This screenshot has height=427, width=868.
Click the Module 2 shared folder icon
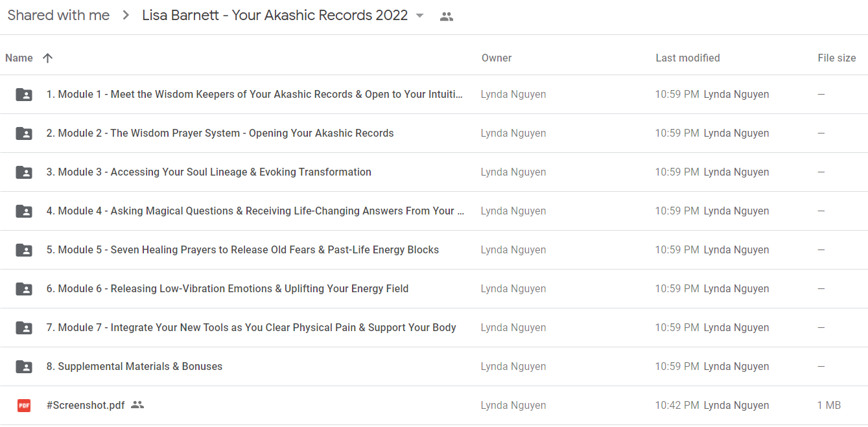click(x=24, y=133)
